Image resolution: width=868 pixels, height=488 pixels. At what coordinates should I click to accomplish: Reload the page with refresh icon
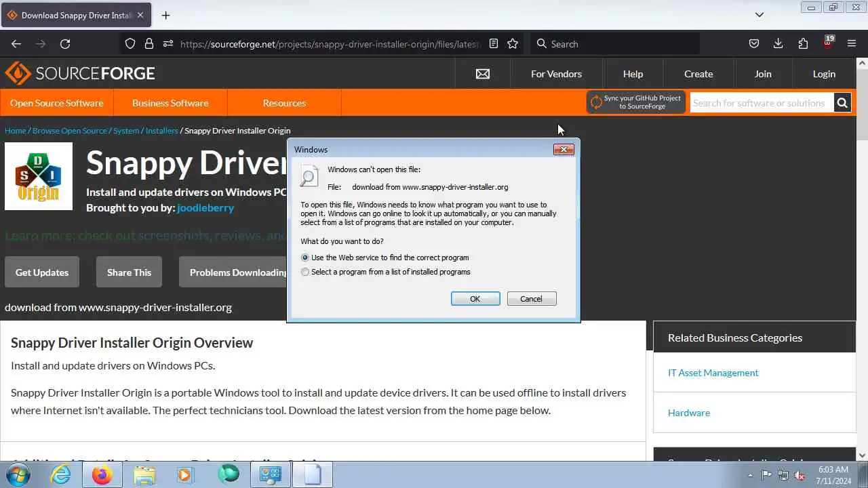coord(65,44)
